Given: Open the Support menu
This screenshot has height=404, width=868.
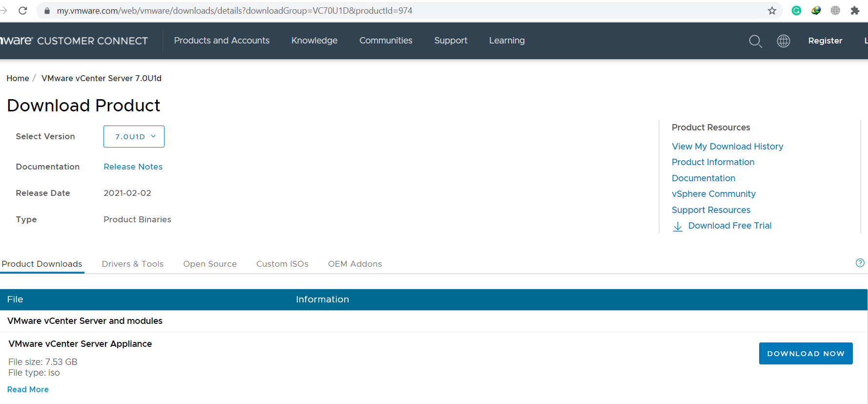Looking at the screenshot, I should click(451, 41).
